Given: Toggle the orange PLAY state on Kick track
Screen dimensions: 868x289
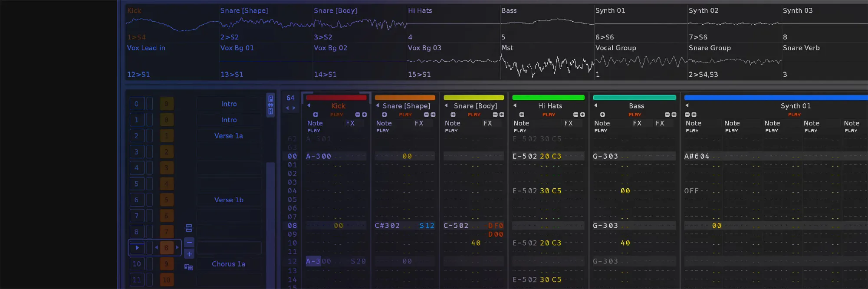Looking at the screenshot, I should pyautogui.click(x=336, y=115).
